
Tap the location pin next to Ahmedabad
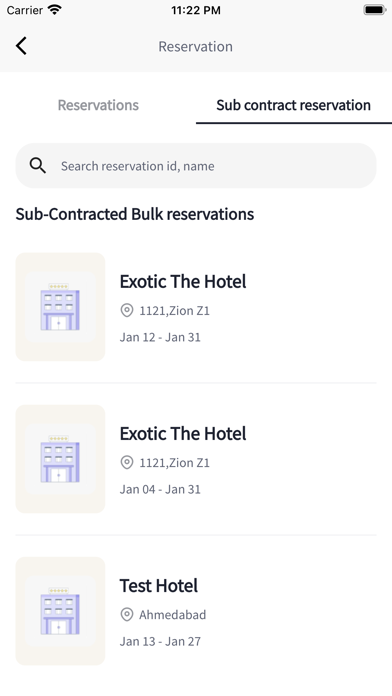127,615
